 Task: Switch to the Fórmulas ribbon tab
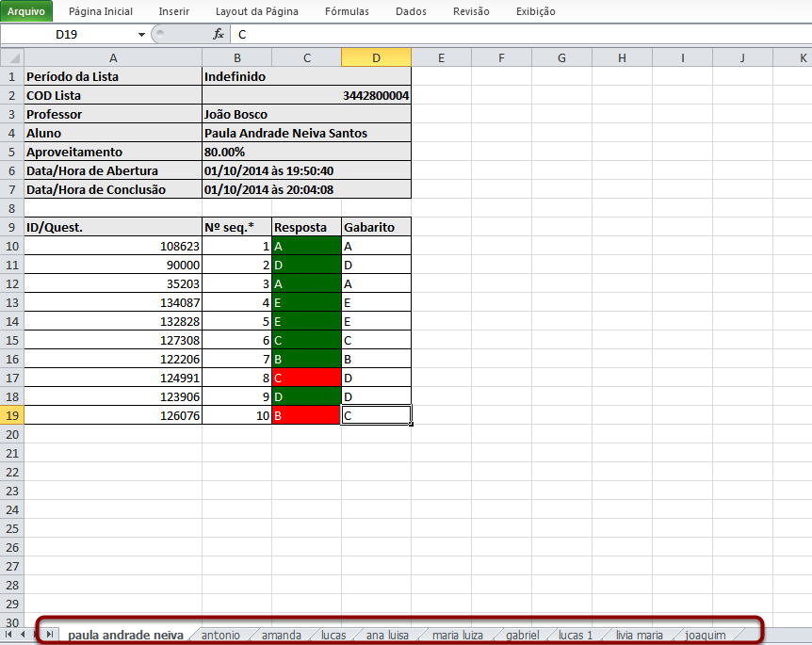click(x=347, y=11)
